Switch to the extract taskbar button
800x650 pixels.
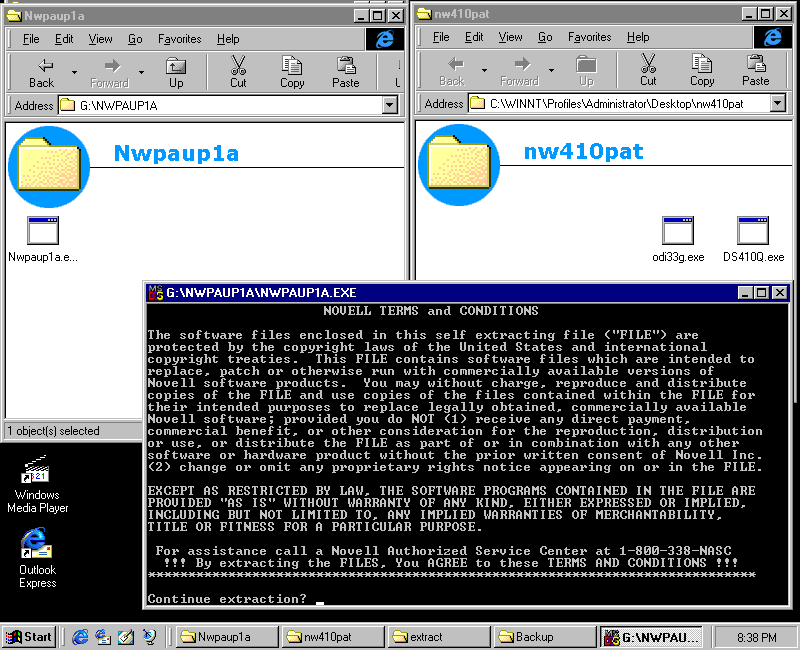(439, 637)
